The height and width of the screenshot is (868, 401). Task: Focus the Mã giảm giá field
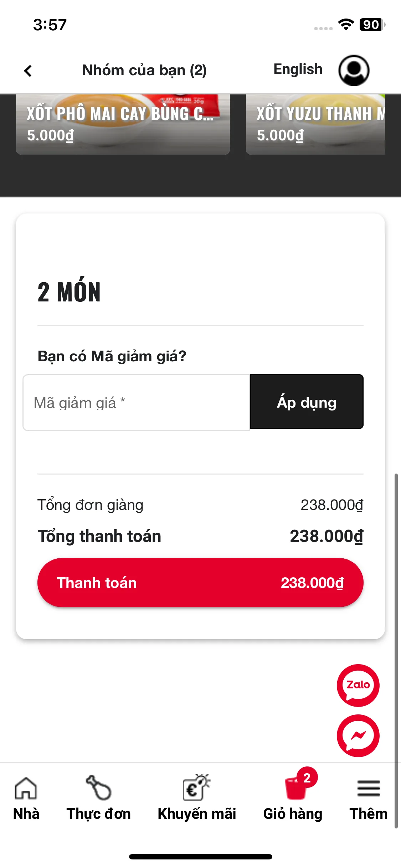point(137,403)
